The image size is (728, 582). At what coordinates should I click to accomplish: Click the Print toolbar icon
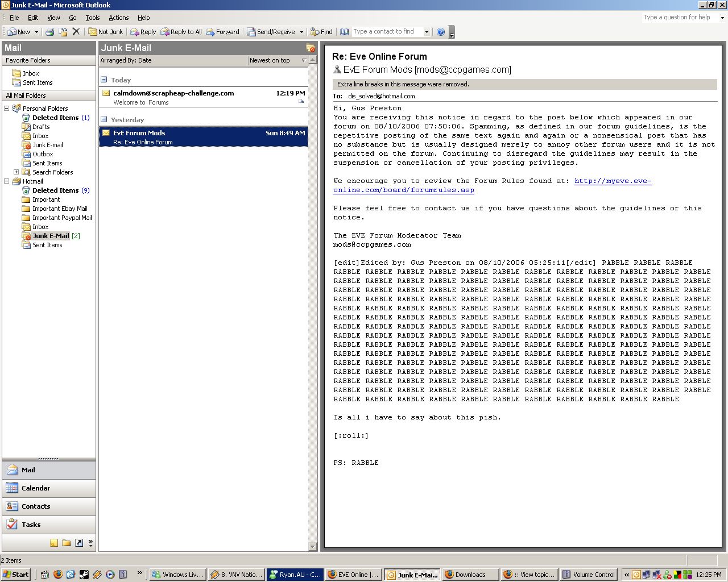pos(49,32)
